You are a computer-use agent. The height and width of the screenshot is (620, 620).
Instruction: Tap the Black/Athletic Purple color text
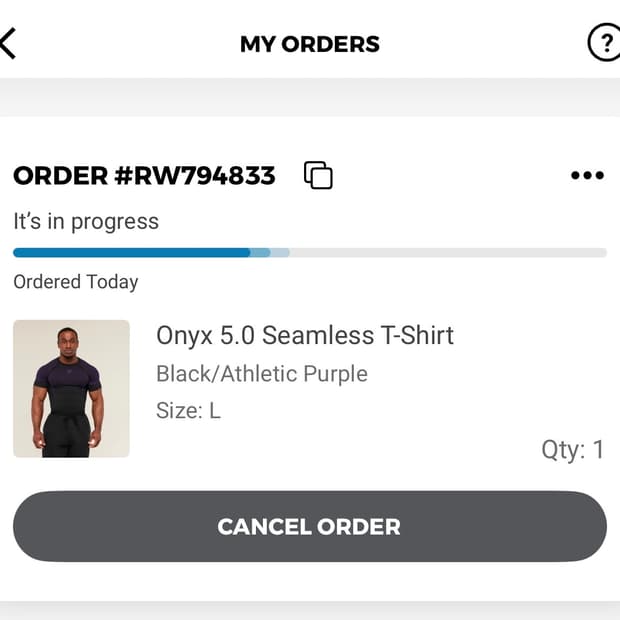click(262, 374)
